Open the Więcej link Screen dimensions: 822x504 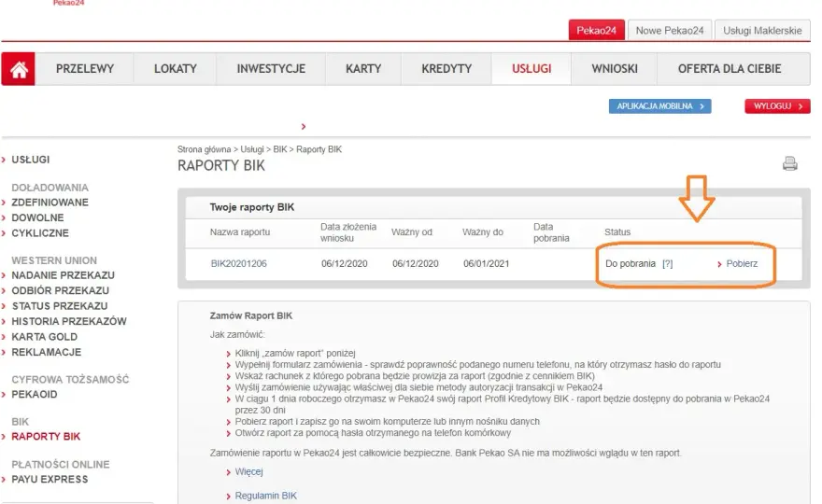[x=248, y=471]
